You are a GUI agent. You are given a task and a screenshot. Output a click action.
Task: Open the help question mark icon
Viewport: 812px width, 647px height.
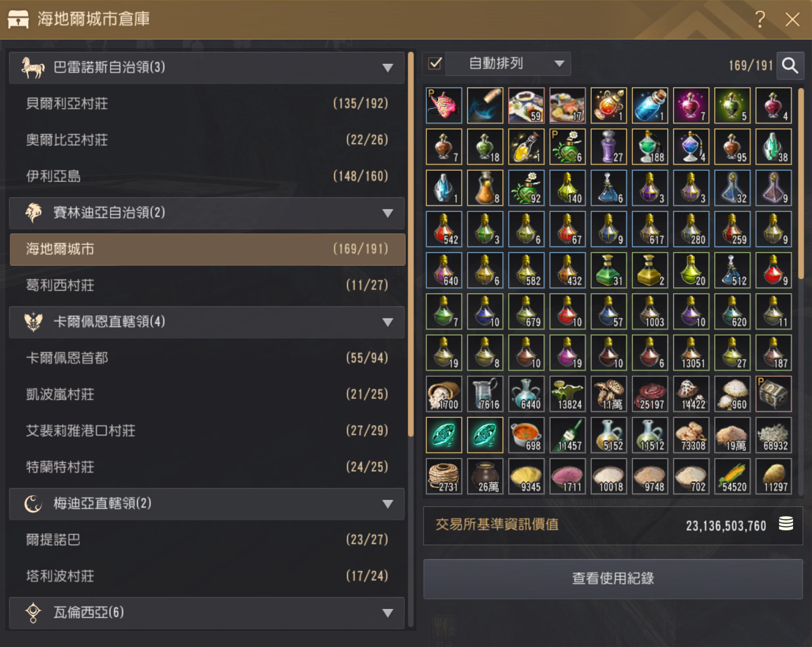[760, 19]
